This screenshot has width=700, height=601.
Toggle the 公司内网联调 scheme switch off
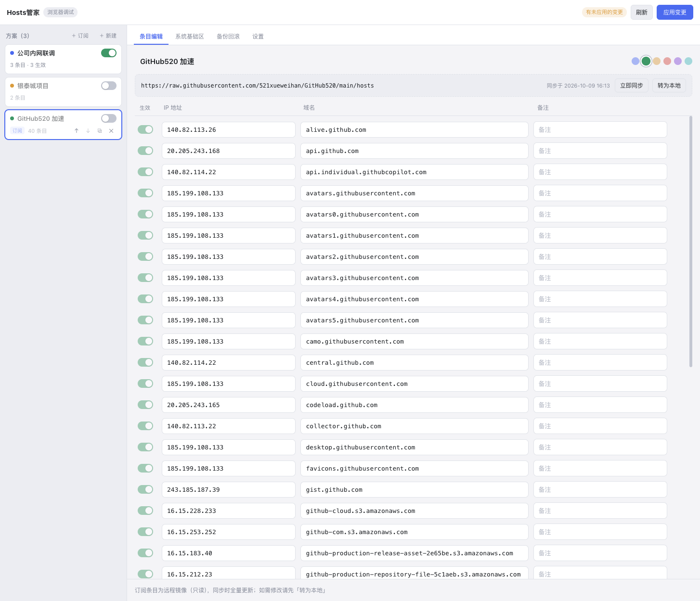point(109,53)
